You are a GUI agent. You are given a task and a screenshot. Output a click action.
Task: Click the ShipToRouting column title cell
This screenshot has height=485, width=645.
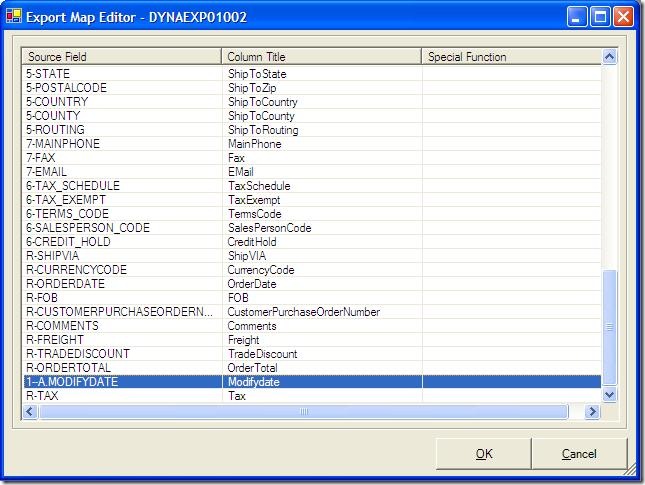tap(322, 130)
